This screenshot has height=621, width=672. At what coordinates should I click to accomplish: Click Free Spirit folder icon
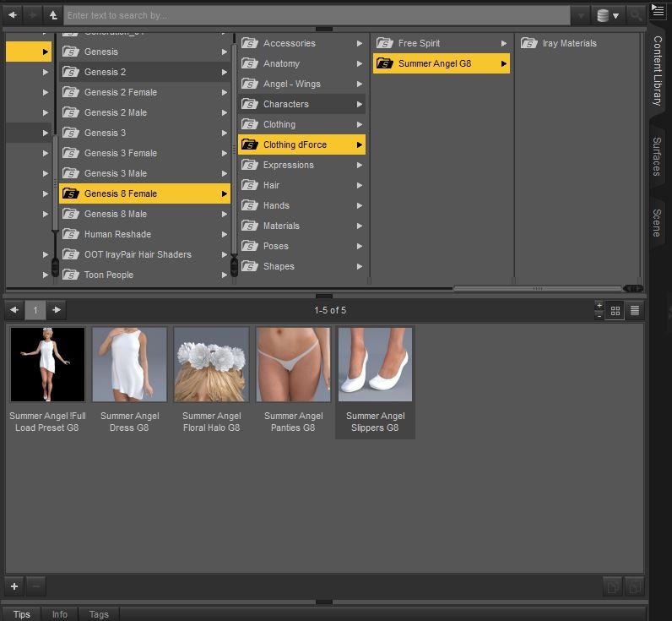point(385,43)
